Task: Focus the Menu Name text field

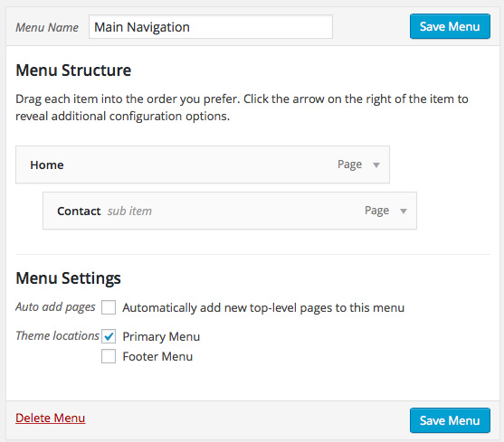Action: pyautogui.click(x=211, y=27)
